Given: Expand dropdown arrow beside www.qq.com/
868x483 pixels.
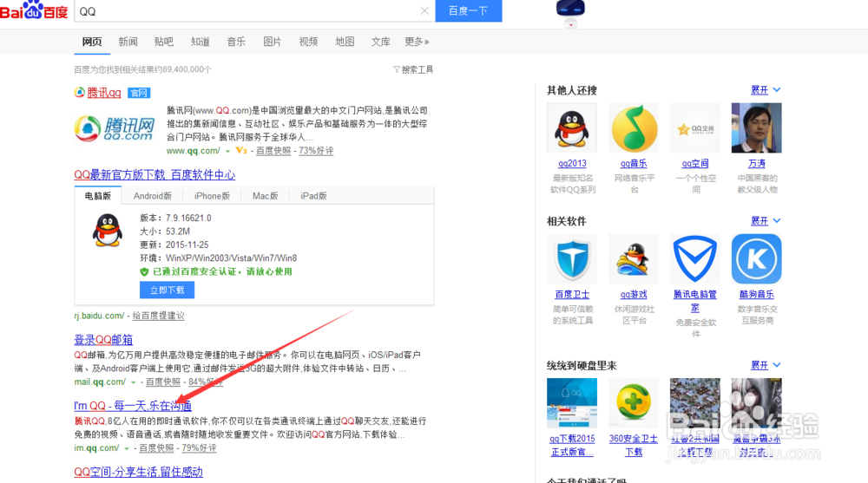Looking at the screenshot, I should (x=227, y=151).
